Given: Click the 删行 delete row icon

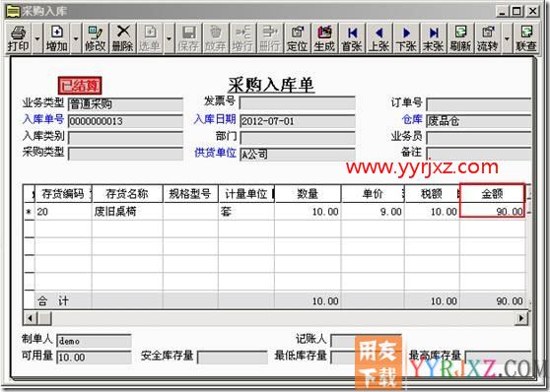Looking at the screenshot, I should pyautogui.click(x=270, y=38).
